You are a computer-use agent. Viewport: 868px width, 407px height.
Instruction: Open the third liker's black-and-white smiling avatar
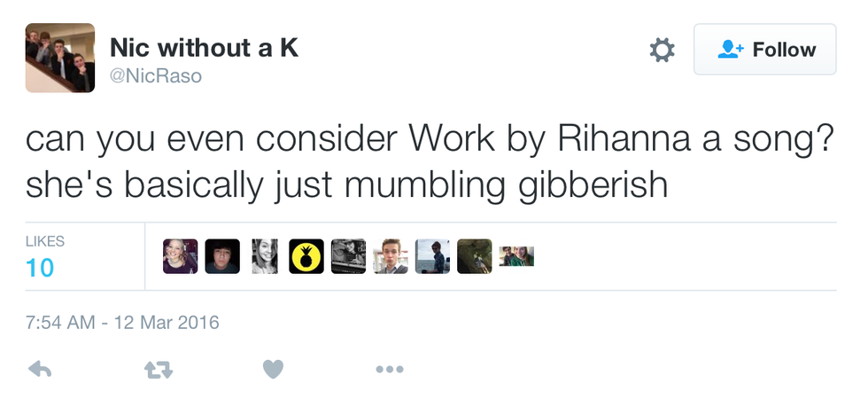pyautogui.click(x=265, y=256)
